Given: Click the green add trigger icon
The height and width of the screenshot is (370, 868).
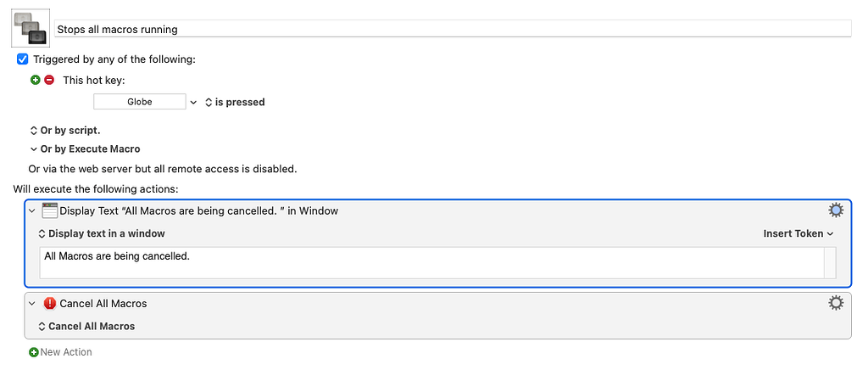Looking at the screenshot, I should click(x=36, y=81).
